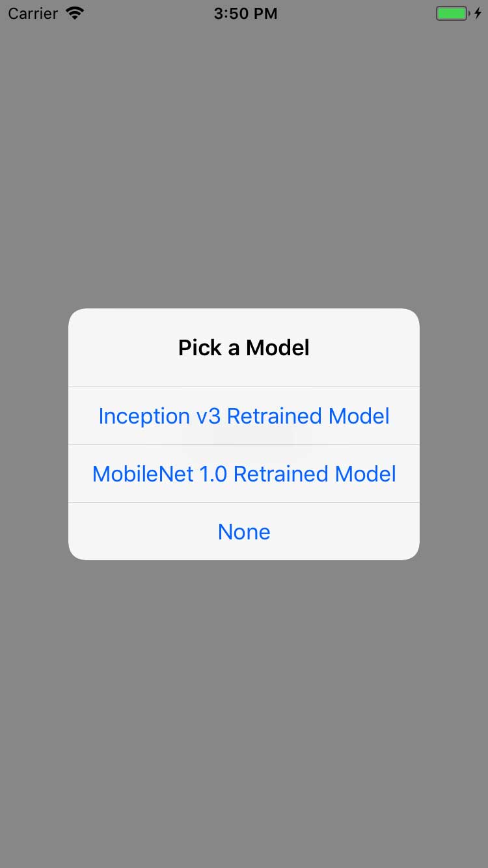The width and height of the screenshot is (488, 868).
Task: Tap None in the model picker
Action: (x=244, y=532)
